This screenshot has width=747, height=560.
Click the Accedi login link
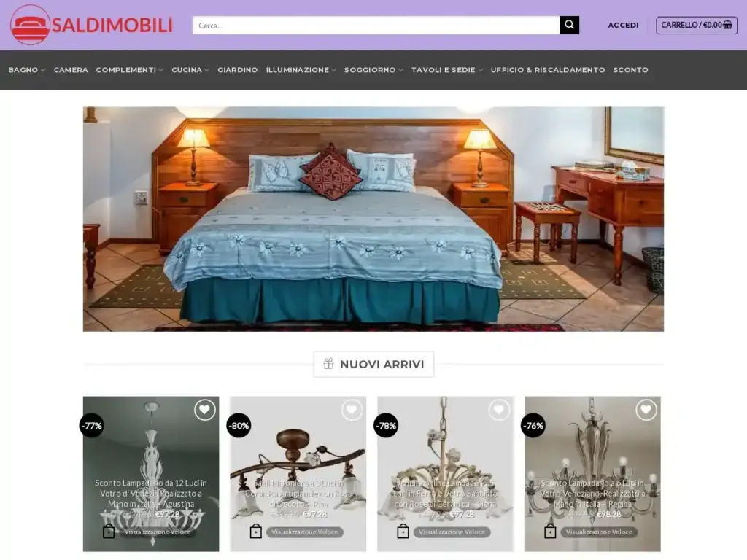[623, 26]
